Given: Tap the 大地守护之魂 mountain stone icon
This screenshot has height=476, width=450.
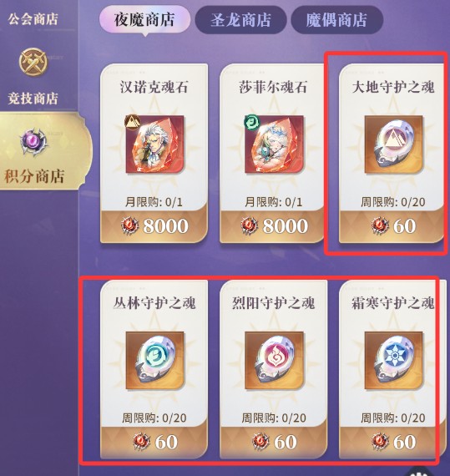Looking at the screenshot, I should (393, 144).
